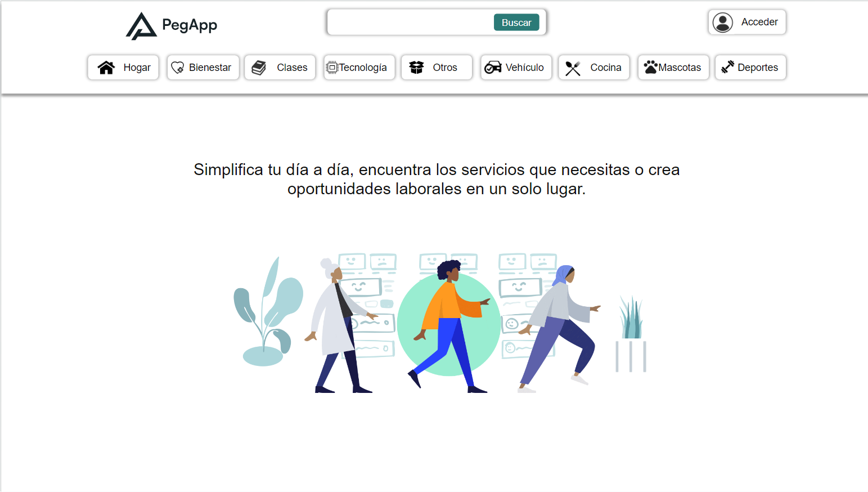Viewport: 868px width, 492px height.
Task: Open the Mascotas category label
Action: pyautogui.click(x=680, y=68)
